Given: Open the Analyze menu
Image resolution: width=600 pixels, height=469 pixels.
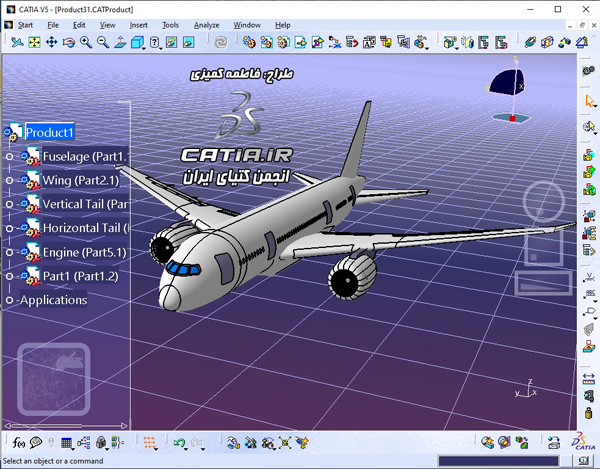Looking at the screenshot, I should pos(206,25).
